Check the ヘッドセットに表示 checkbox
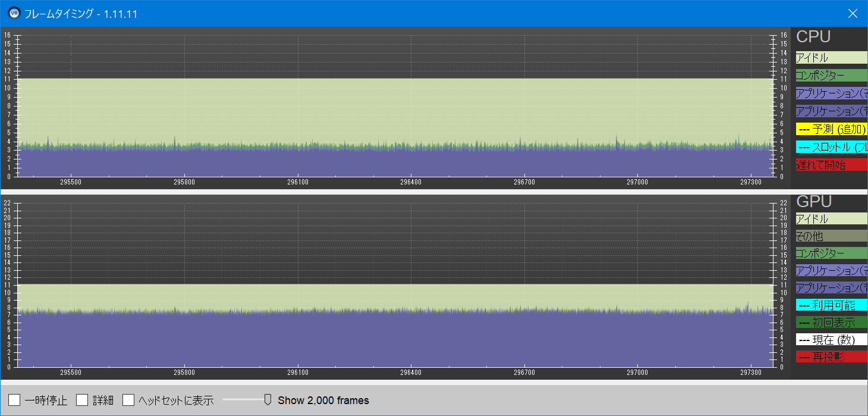This screenshot has width=868, height=416. tap(128, 400)
